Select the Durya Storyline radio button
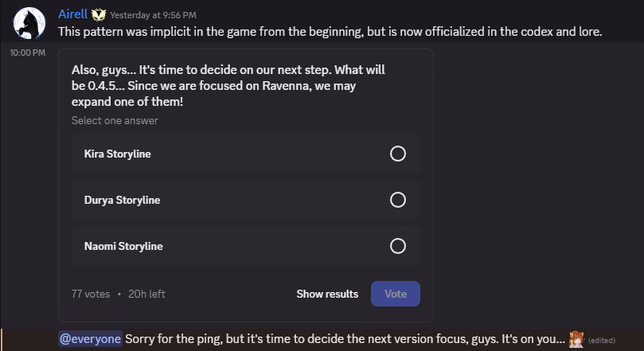This screenshot has width=644, height=351. pyautogui.click(x=397, y=200)
